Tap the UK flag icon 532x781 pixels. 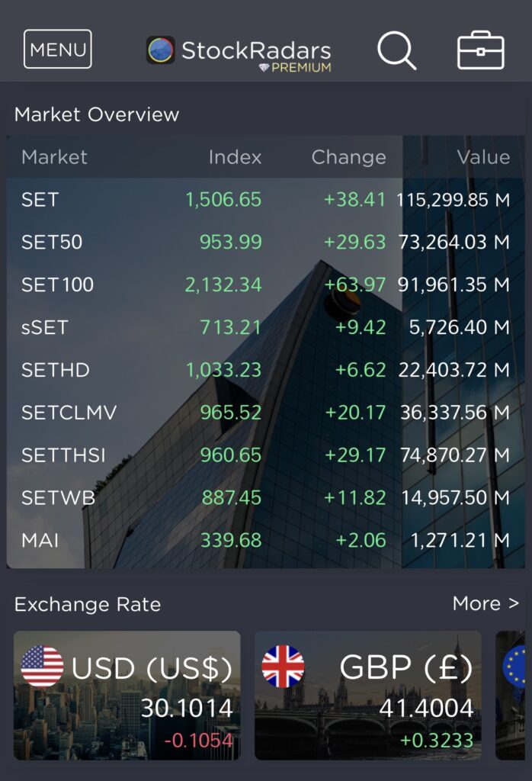(x=283, y=667)
